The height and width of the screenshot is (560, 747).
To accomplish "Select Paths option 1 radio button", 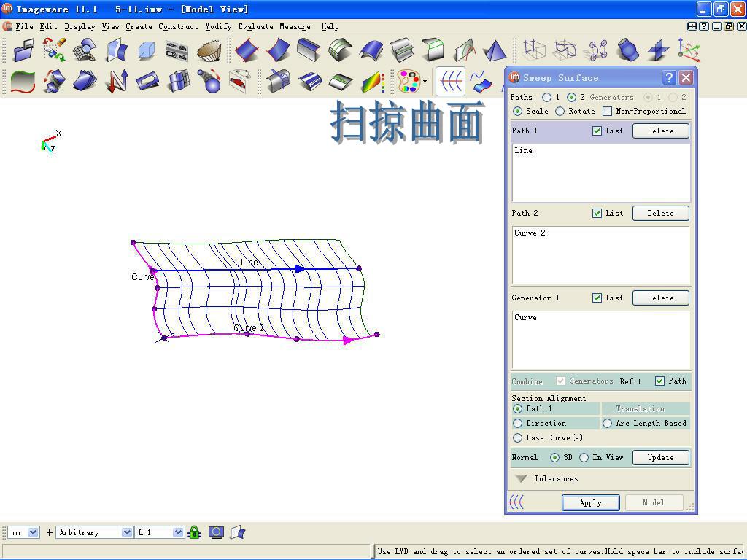I will (x=547, y=97).
